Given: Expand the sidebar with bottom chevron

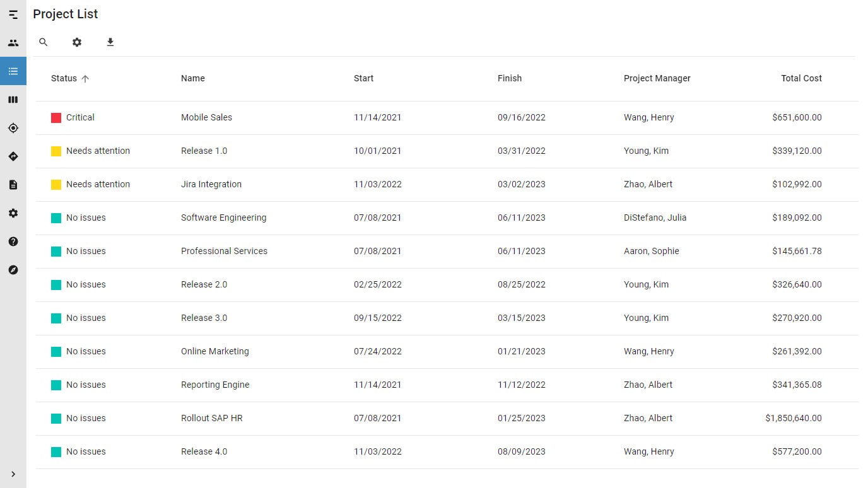Looking at the screenshot, I should pyautogui.click(x=13, y=474).
